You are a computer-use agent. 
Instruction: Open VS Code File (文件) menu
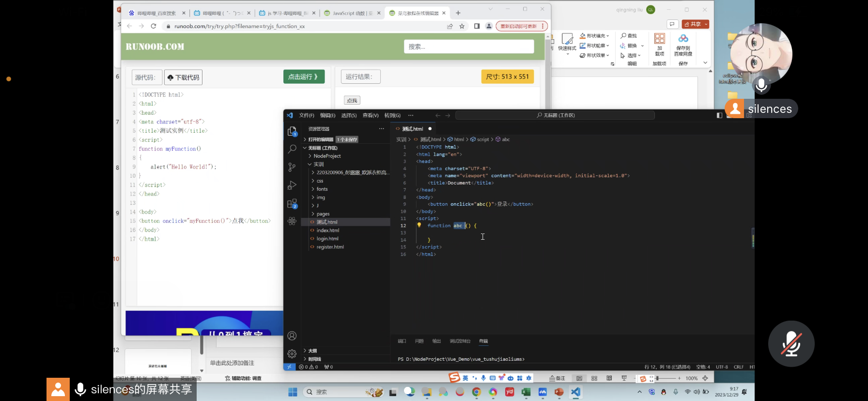click(x=307, y=115)
